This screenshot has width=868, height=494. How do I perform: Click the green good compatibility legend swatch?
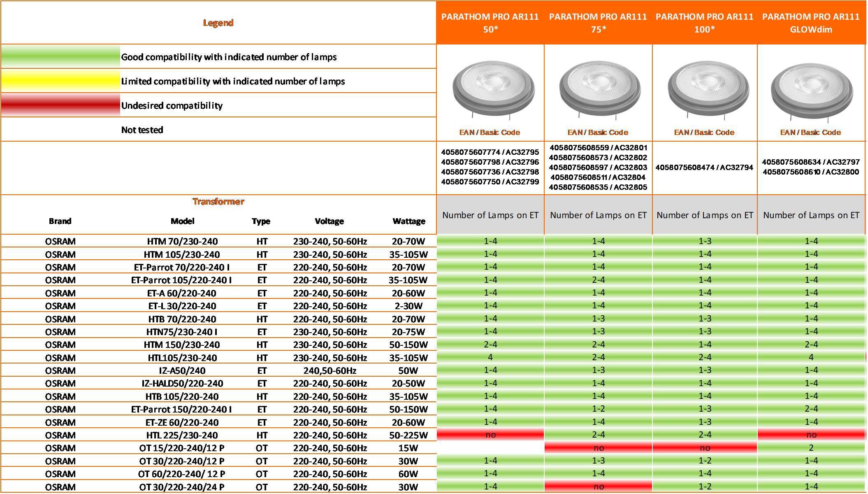click(x=60, y=57)
